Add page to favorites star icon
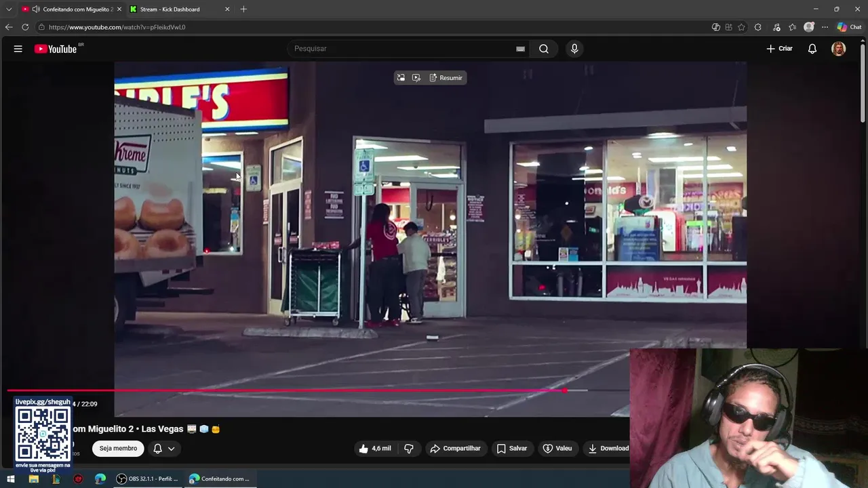 (x=741, y=27)
